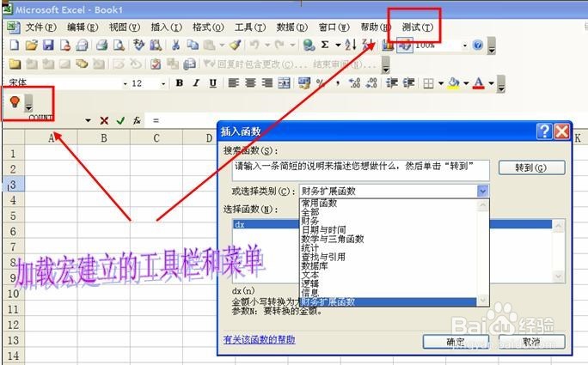Click Merge and Center icon
Image resolution: width=588 pixels, height=365 pixels.
[284, 82]
